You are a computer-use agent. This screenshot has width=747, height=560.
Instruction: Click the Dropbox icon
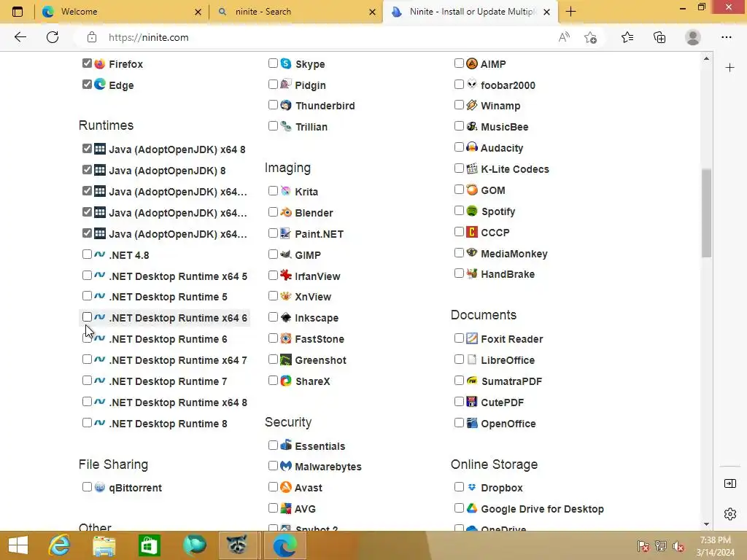(x=472, y=487)
